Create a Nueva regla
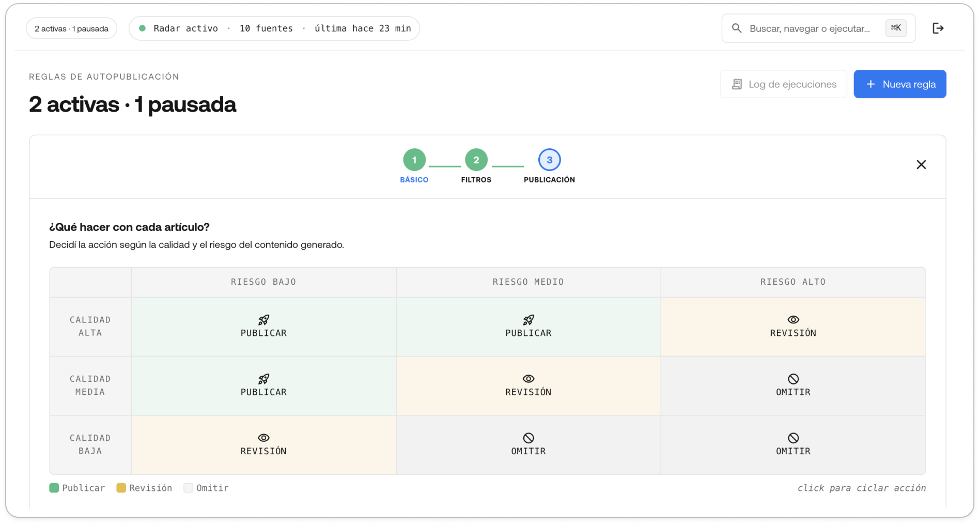980x525 pixels. pyautogui.click(x=899, y=84)
